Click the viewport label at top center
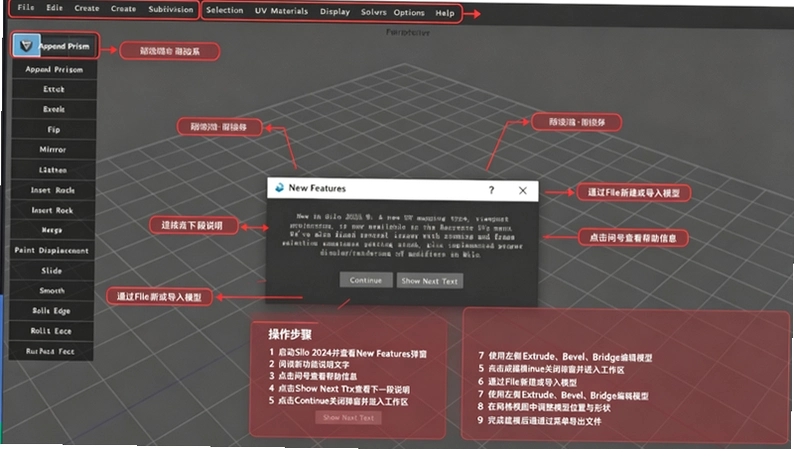794x449 pixels. pos(408,32)
